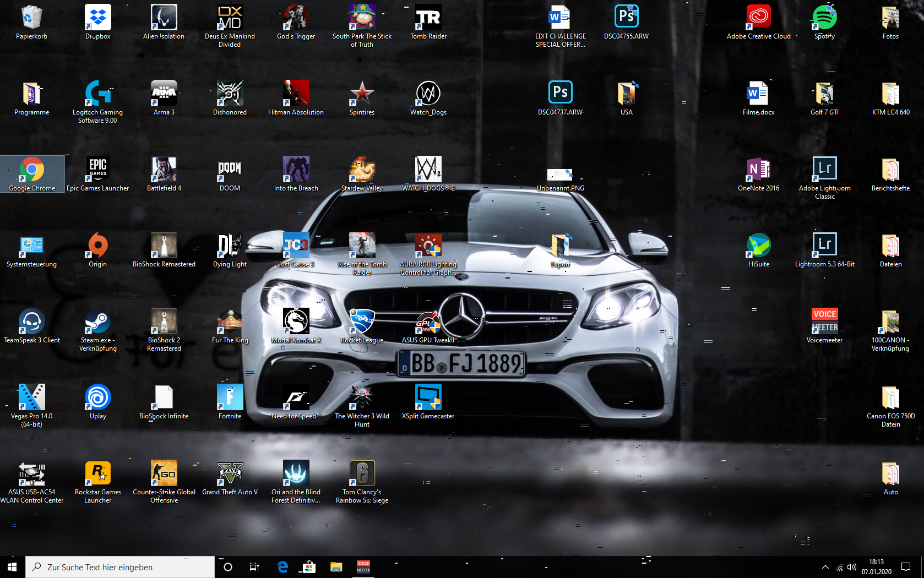The width and height of the screenshot is (924, 578).
Task: Click the Alien Isolation game icon
Action: tap(164, 17)
